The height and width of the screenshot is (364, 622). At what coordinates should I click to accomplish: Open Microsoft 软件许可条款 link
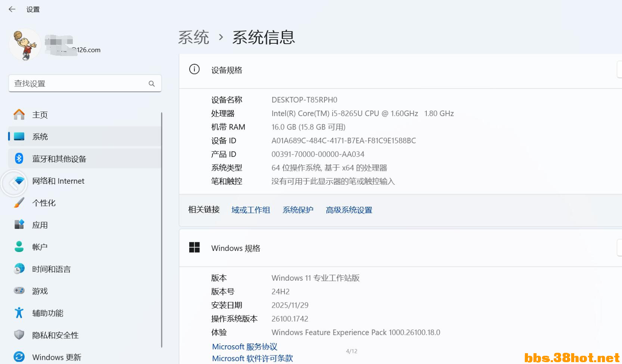coord(252,358)
